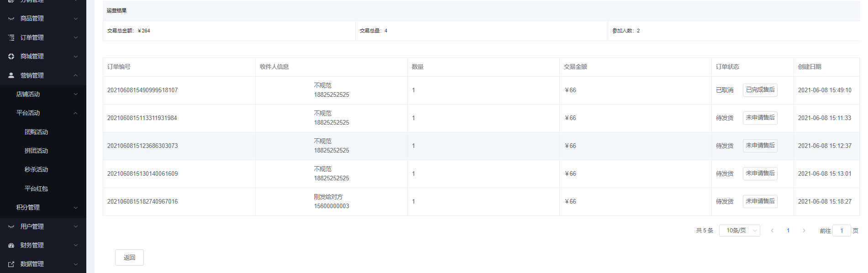The height and width of the screenshot is (273, 868).
Task: Click the 订单管理 list icon
Action: (11, 37)
